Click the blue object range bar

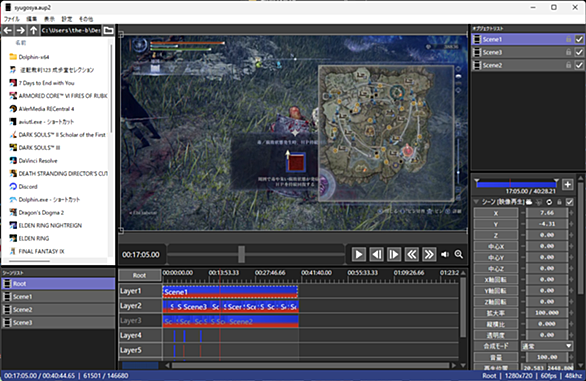click(x=516, y=184)
